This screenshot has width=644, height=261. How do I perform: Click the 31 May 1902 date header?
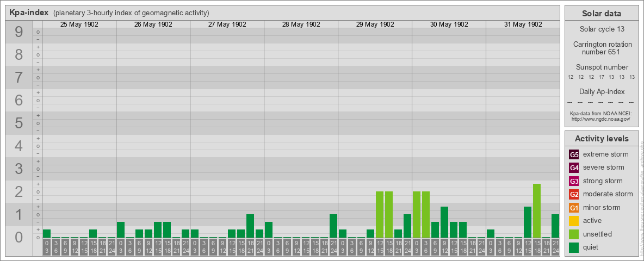tap(523, 24)
